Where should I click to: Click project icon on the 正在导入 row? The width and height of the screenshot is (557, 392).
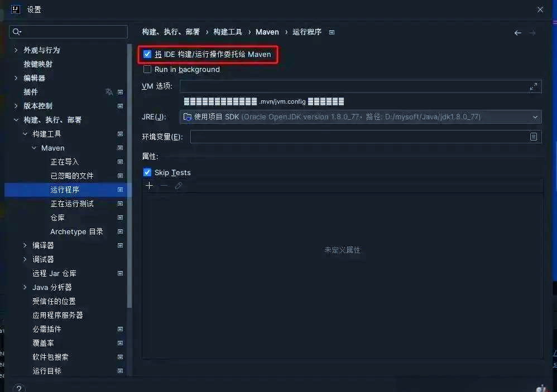click(121, 162)
